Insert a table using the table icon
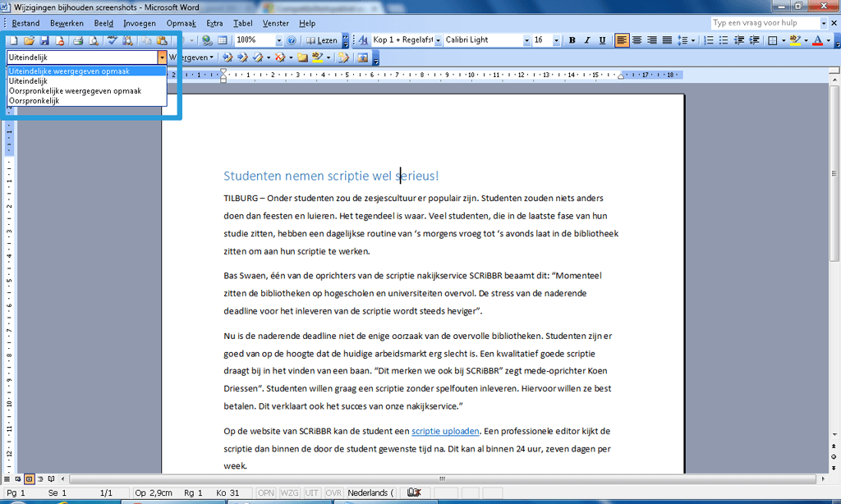Viewport: 841px width, 504px height. (x=222, y=40)
